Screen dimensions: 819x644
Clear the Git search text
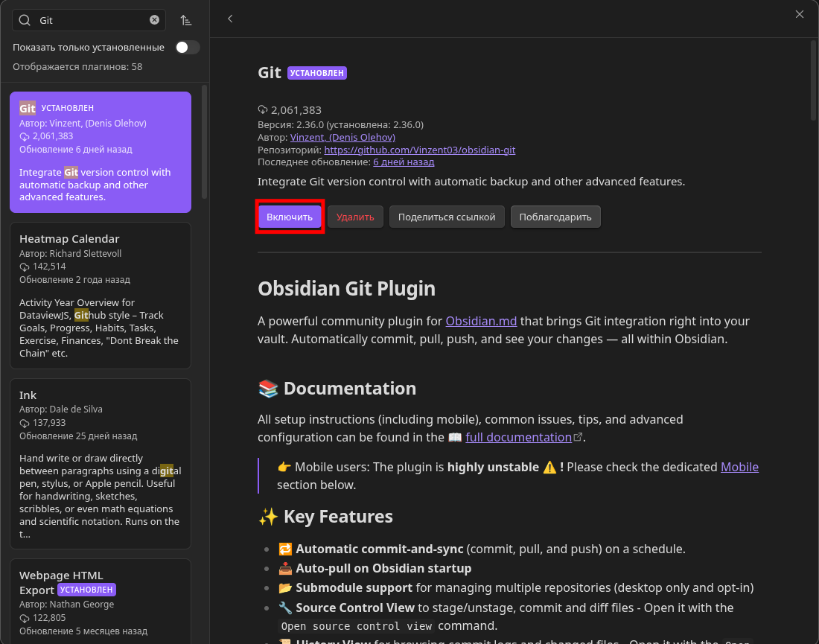(154, 20)
